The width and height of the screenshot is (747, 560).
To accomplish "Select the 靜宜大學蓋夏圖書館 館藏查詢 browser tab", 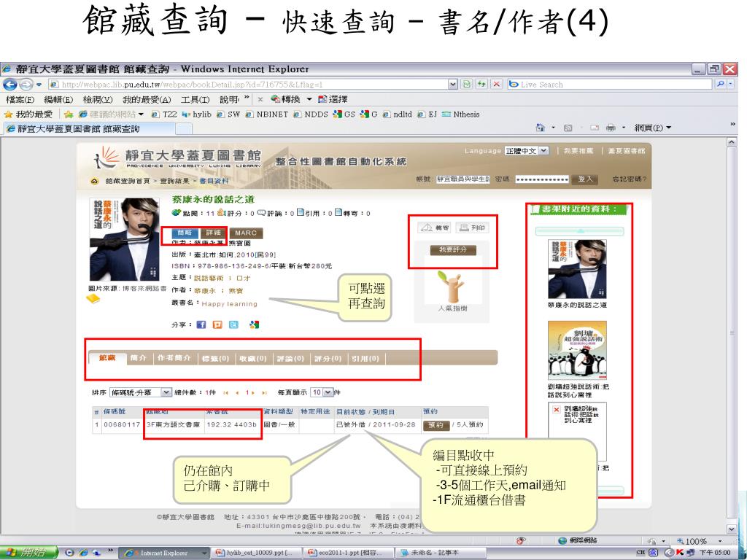I will coord(90,128).
